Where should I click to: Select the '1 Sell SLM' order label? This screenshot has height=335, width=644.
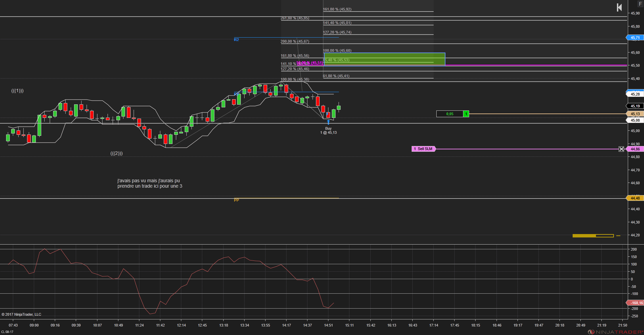coord(423,149)
